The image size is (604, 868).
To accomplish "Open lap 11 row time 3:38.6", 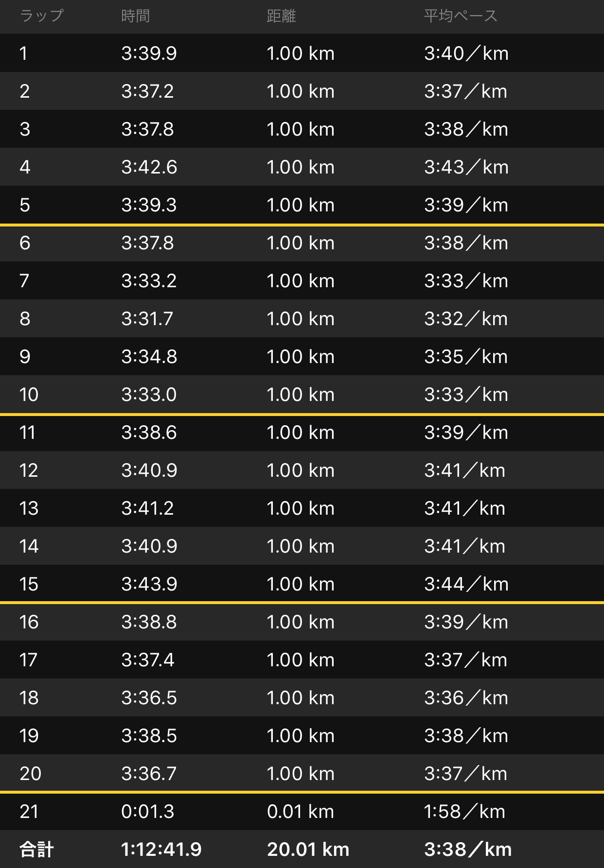I will click(302, 433).
